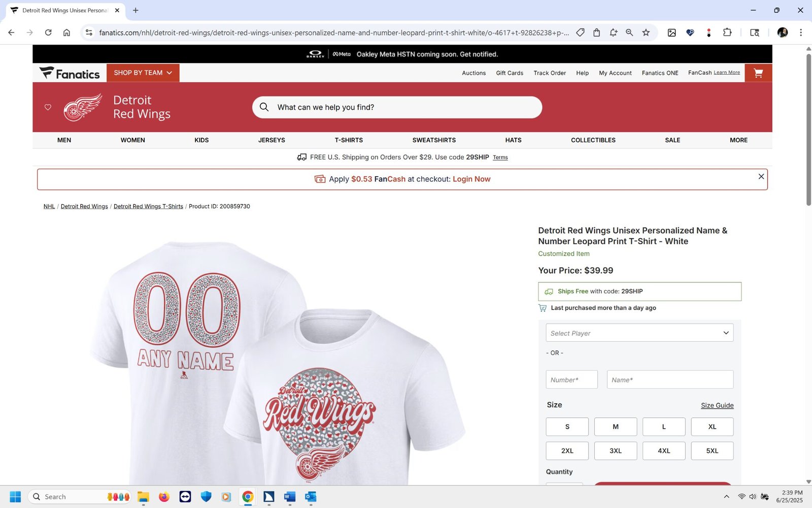The image size is (812, 508).
Task: Show hidden system tray icons
Action: pyautogui.click(x=726, y=497)
